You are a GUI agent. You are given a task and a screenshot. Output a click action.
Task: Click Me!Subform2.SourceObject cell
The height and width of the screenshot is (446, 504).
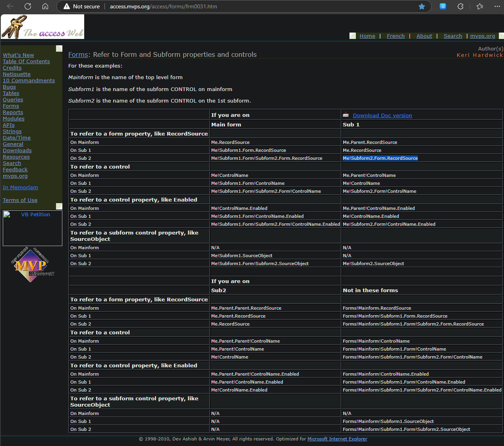point(373,264)
